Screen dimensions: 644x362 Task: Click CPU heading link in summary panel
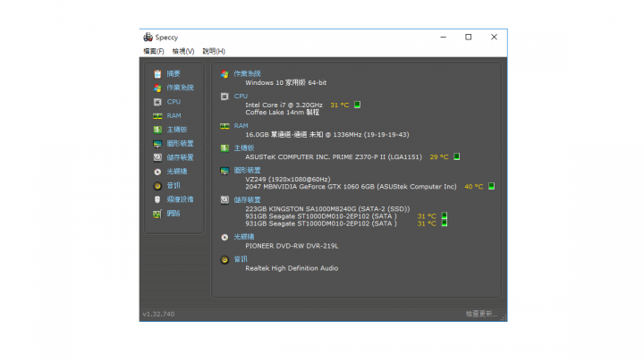(241, 96)
